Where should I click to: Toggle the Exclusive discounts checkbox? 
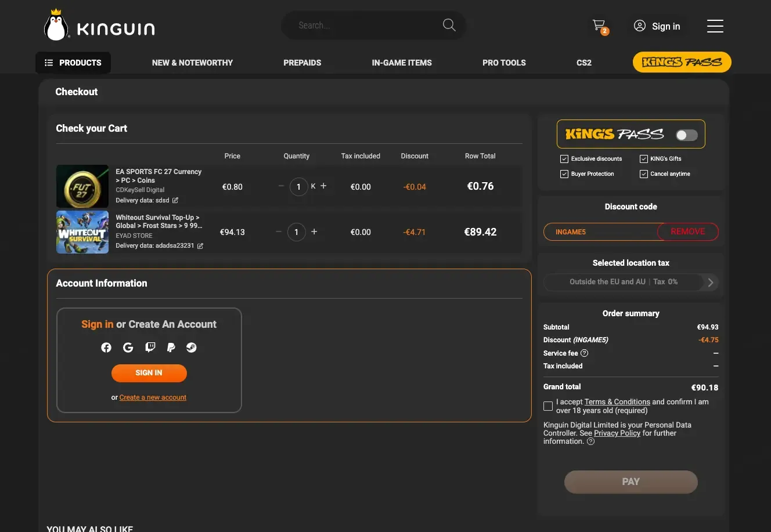coord(564,159)
